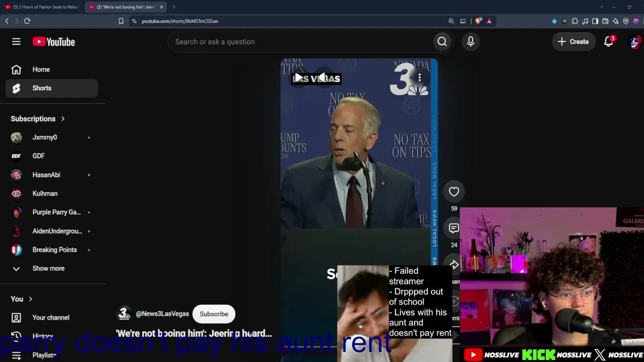Open Shorts in the sidebar
Viewport: 644px width, 362px height.
[52, 88]
